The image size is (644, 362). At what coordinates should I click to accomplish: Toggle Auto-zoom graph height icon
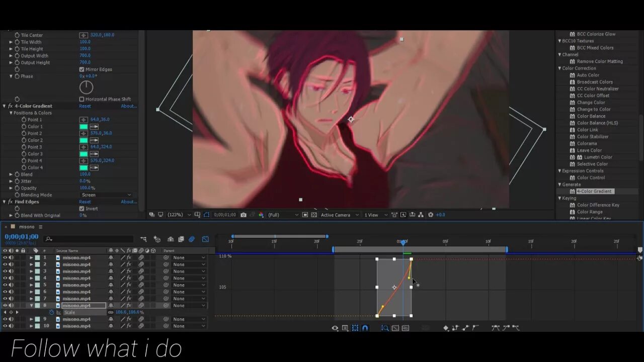[x=385, y=328]
